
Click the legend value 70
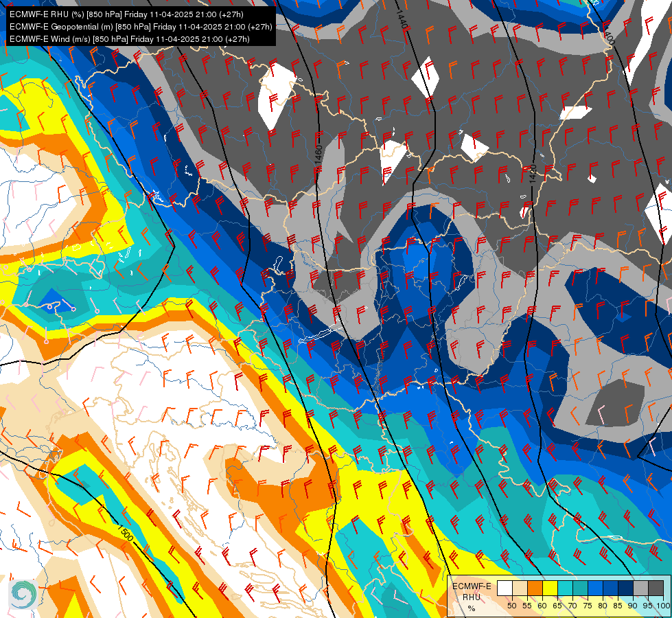pyautogui.click(x=572, y=606)
